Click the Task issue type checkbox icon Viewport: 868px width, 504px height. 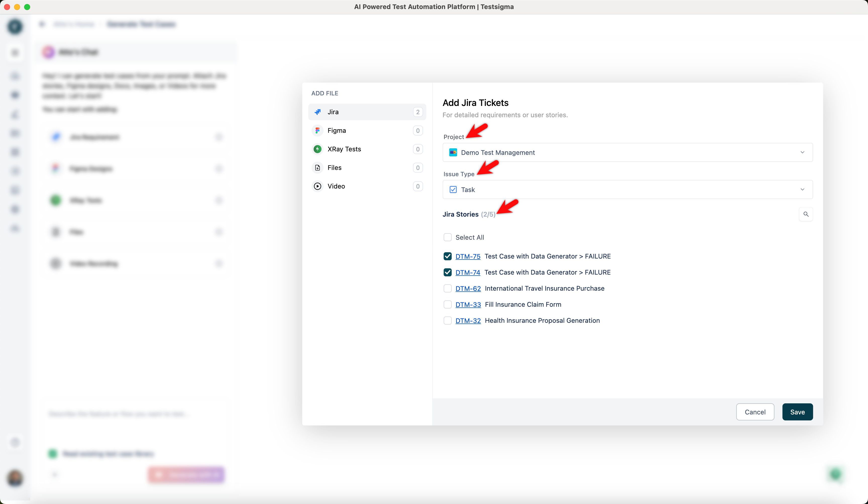point(453,189)
